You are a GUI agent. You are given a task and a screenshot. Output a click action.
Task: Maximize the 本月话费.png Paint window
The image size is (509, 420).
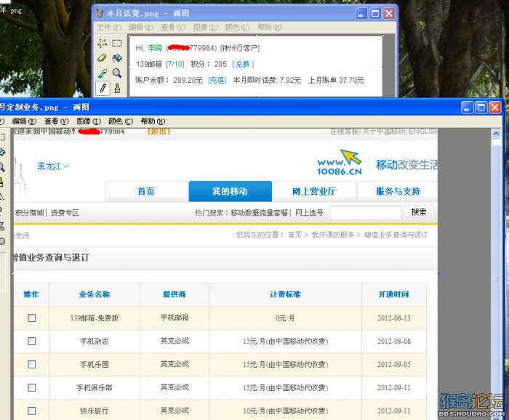pyautogui.click(x=375, y=14)
